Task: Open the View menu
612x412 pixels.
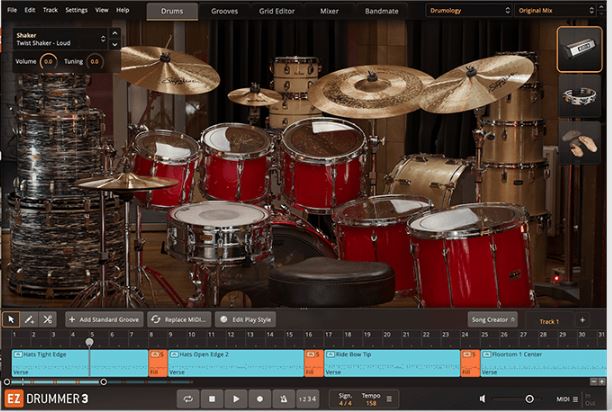Action: (101, 10)
